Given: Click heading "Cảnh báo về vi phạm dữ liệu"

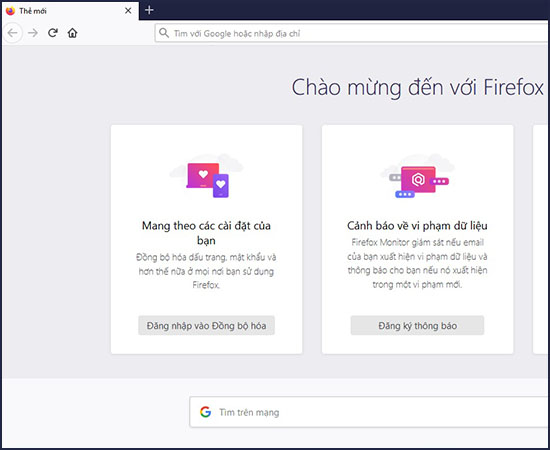Looking at the screenshot, I should (x=417, y=226).
